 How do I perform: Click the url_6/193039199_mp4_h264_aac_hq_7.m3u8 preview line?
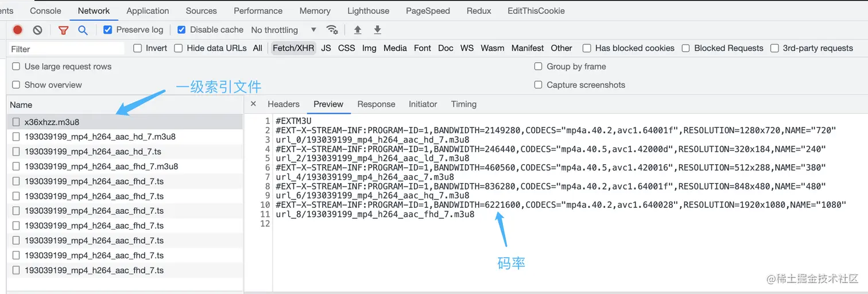pos(373,195)
